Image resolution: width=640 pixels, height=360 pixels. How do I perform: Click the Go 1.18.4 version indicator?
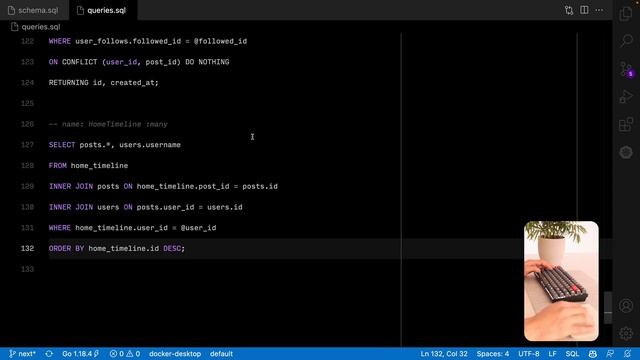click(80, 354)
